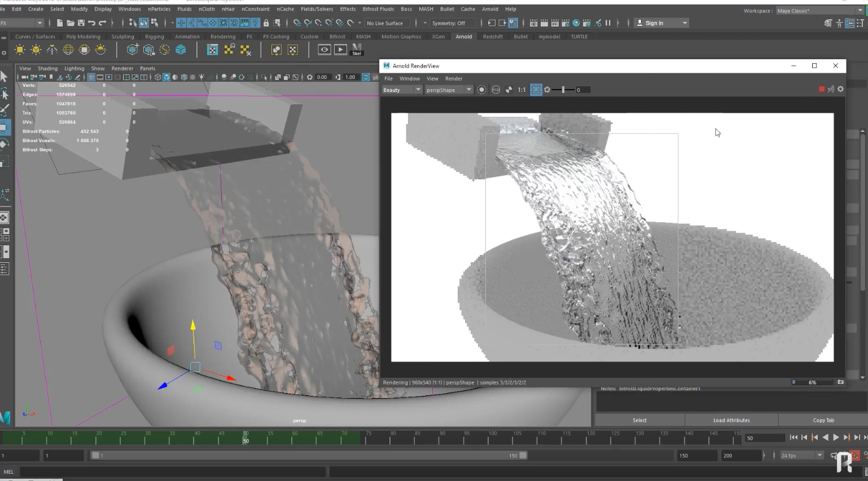Adjust the RenderView exposure slider
Image resolution: width=868 pixels, height=481 pixels.
pyautogui.click(x=563, y=90)
